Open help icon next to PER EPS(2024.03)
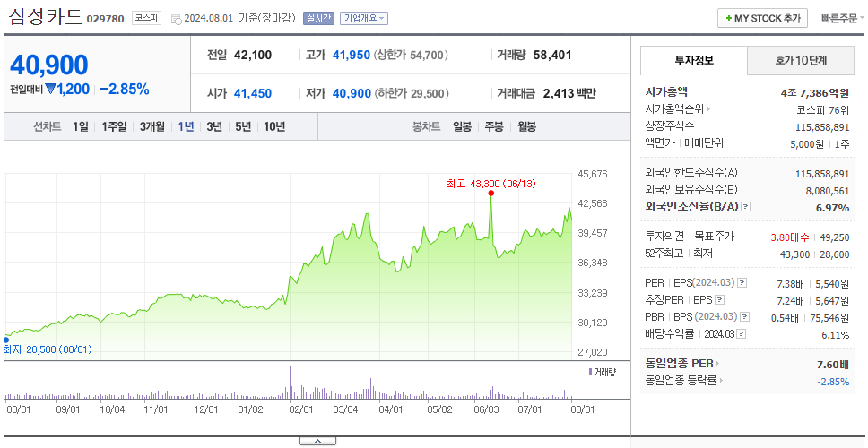Screen dimensions: 868x448 (742, 283)
